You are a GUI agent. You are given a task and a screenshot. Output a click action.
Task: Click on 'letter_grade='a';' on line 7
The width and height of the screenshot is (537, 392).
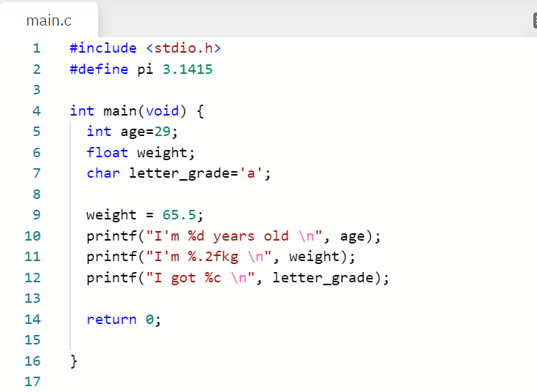[200, 173]
